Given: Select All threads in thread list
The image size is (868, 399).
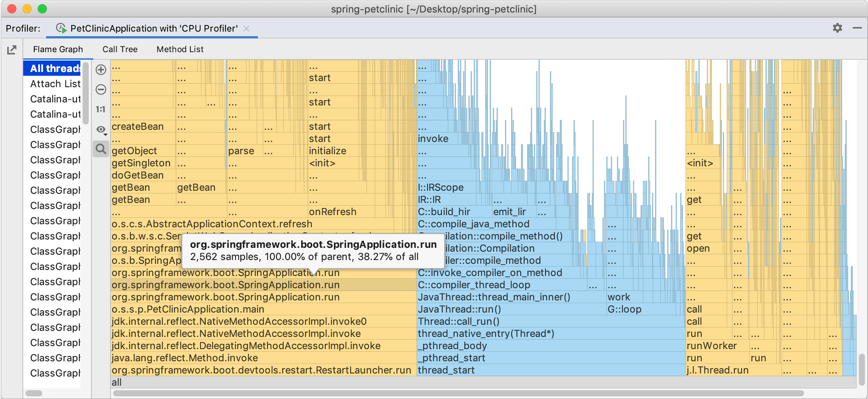Looking at the screenshot, I should 52,69.
